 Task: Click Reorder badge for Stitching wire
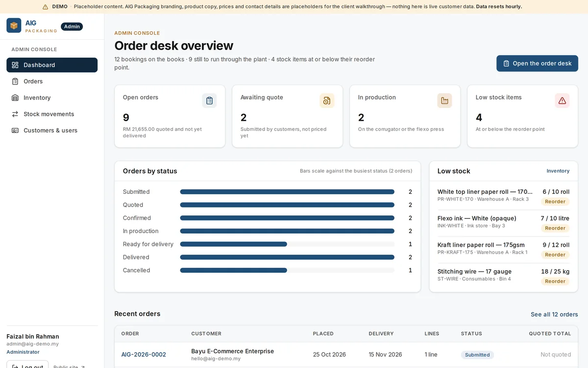point(555,281)
